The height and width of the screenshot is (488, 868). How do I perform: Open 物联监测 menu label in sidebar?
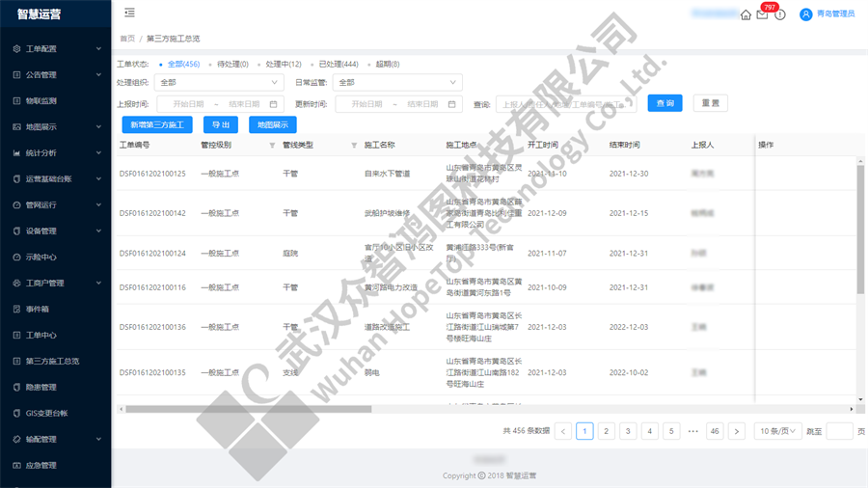coord(41,100)
